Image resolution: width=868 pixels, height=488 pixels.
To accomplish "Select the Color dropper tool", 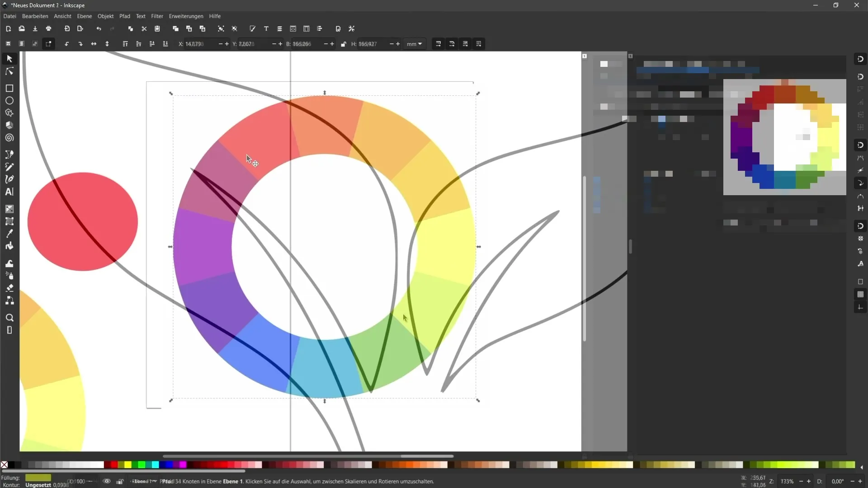I will (9, 234).
